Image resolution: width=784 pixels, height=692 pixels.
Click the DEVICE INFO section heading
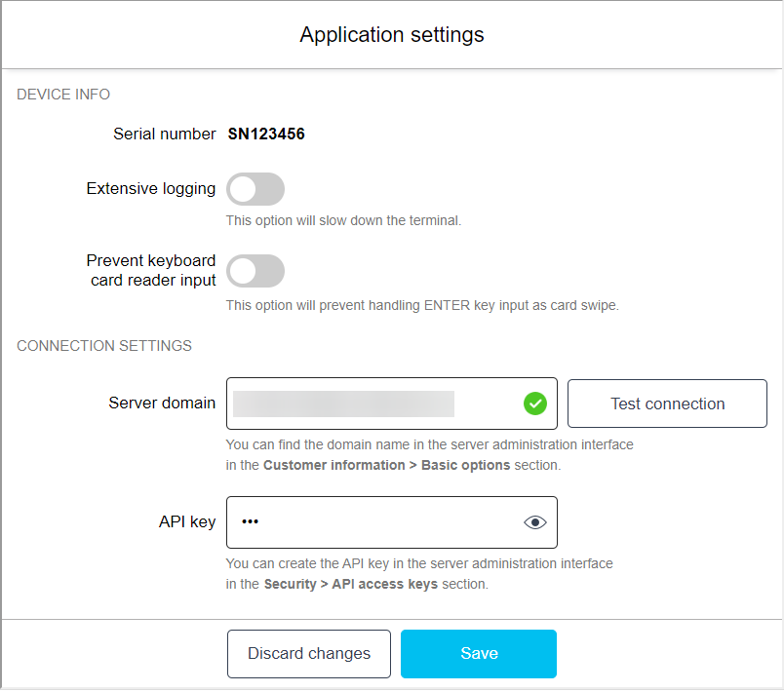[63, 95]
